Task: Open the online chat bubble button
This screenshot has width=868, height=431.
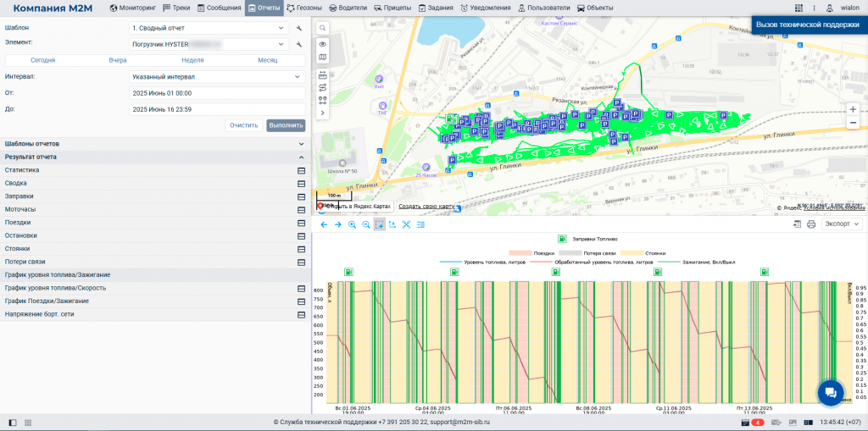Action: 831,393
